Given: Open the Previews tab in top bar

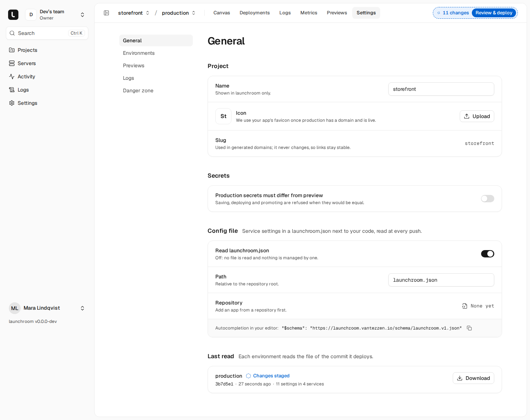Looking at the screenshot, I should (x=337, y=13).
